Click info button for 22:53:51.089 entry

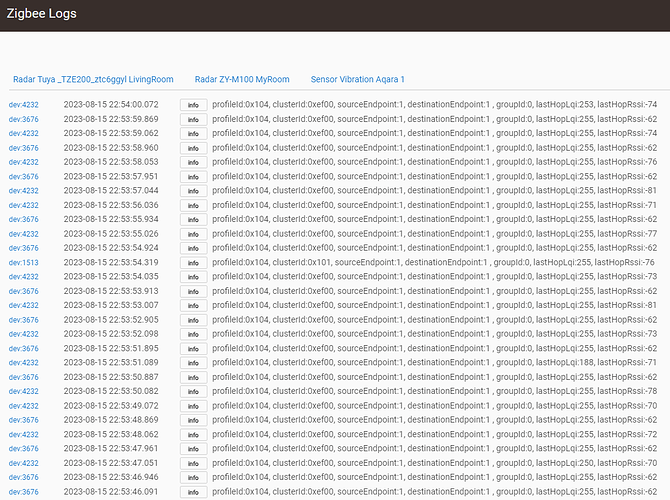pyautogui.click(x=194, y=363)
